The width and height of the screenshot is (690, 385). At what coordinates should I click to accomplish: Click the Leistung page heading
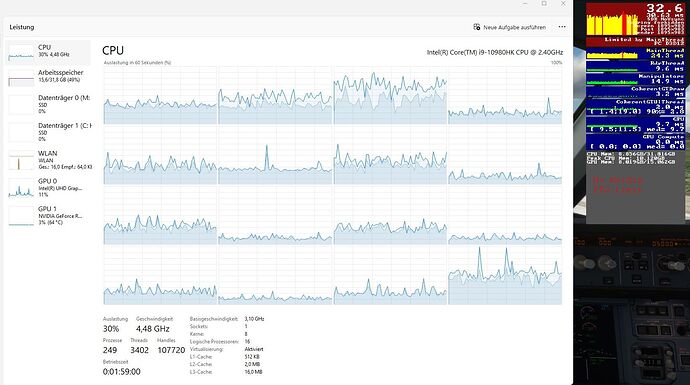click(x=22, y=27)
